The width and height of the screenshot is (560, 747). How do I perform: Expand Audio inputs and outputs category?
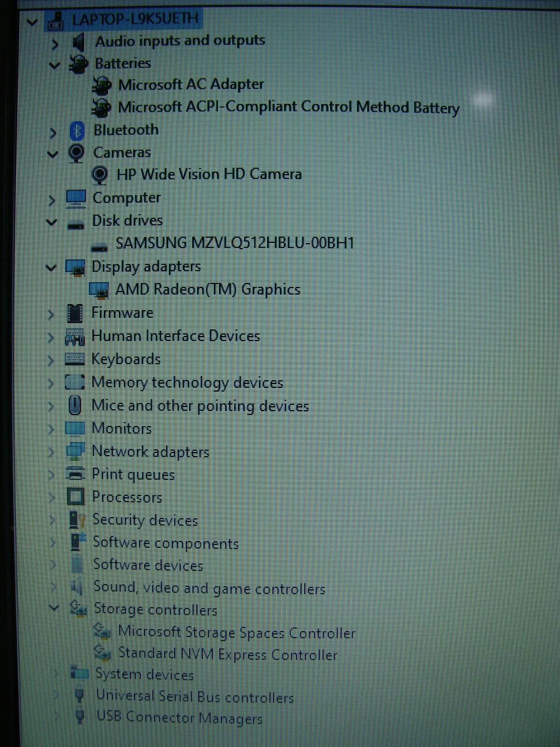click(x=55, y=44)
